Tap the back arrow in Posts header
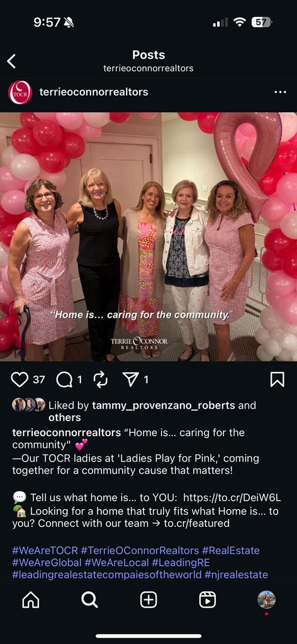 (x=11, y=61)
